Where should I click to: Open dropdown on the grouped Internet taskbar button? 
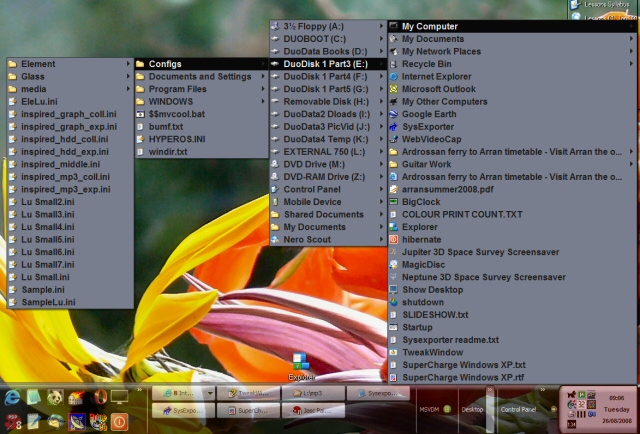210,394
